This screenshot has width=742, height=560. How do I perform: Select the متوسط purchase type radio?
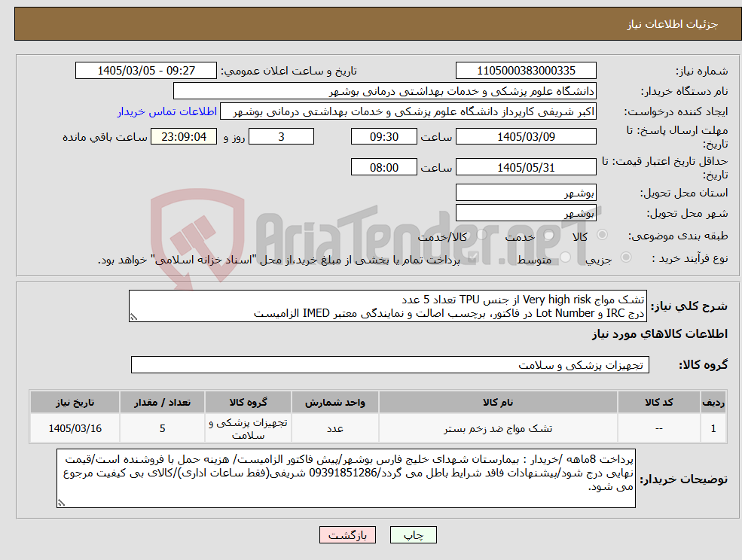point(566,257)
